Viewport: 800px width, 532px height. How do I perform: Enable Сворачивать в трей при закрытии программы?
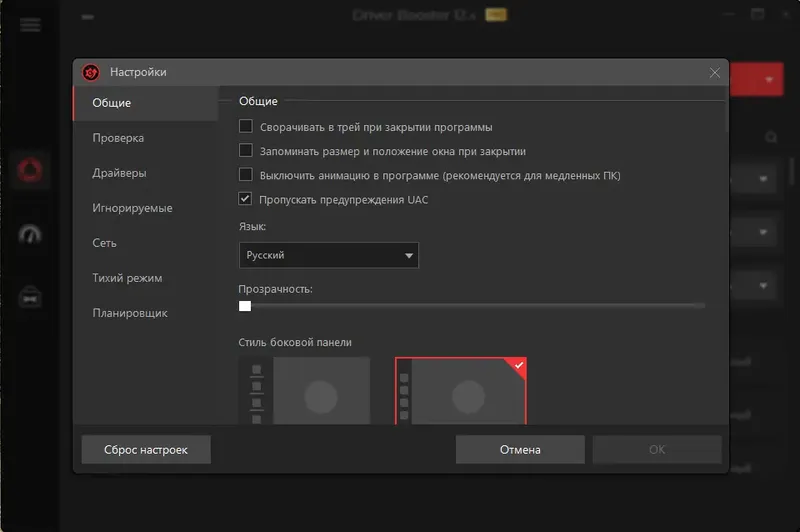pos(246,126)
